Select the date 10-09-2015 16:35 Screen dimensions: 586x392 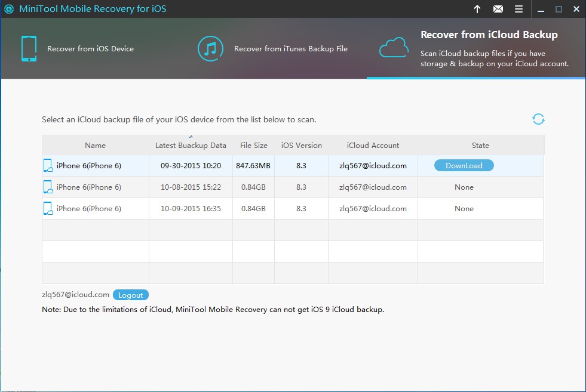point(191,209)
